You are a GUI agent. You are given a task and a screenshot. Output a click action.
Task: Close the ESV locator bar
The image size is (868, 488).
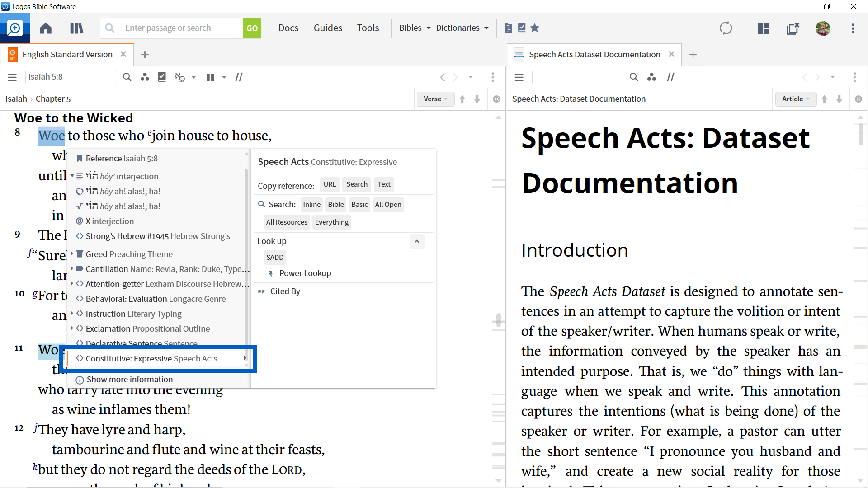pyautogui.click(x=496, y=99)
